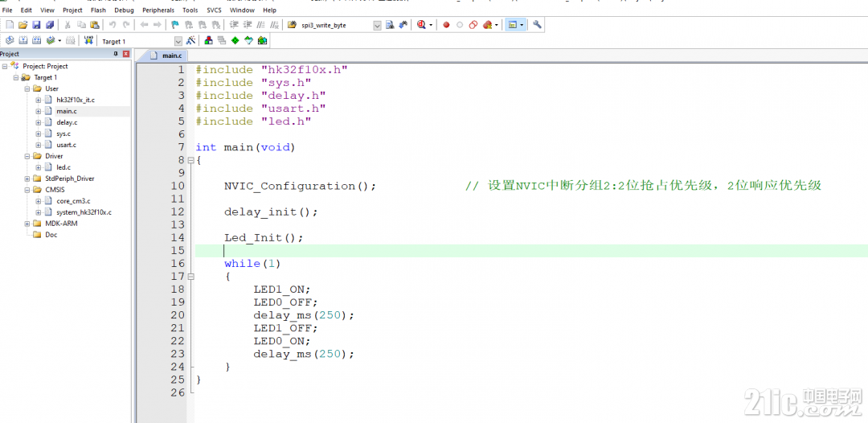Select delay.c in the project tree
The image size is (868, 423).
[x=67, y=122]
